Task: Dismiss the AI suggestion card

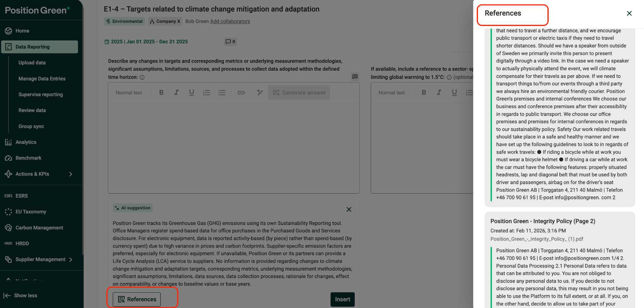Action: pyautogui.click(x=349, y=209)
